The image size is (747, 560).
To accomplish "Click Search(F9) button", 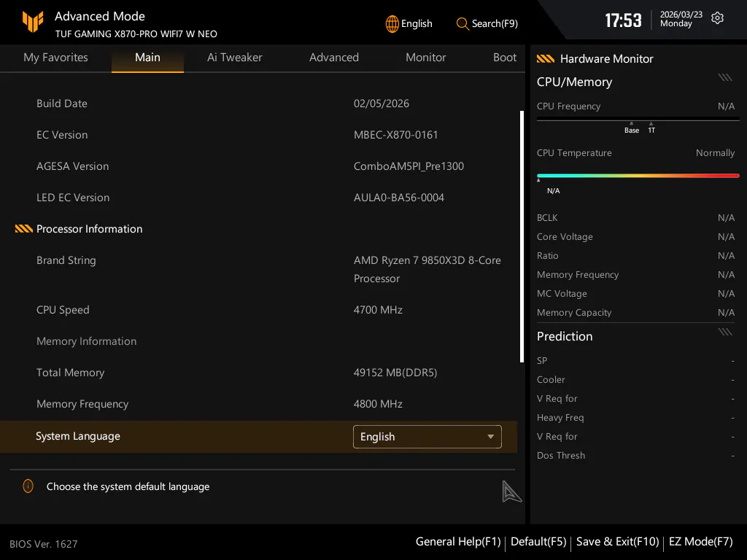I will pos(487,24).
